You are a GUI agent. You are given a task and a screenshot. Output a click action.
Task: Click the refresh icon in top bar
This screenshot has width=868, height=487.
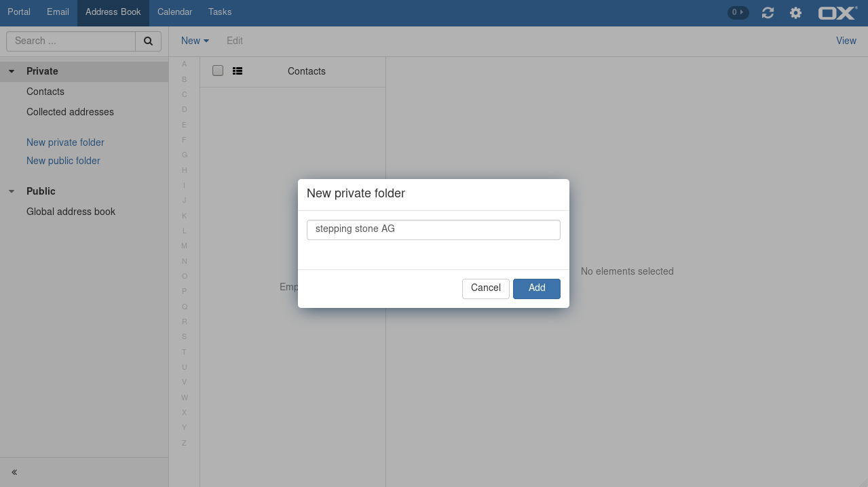[768, 13]
